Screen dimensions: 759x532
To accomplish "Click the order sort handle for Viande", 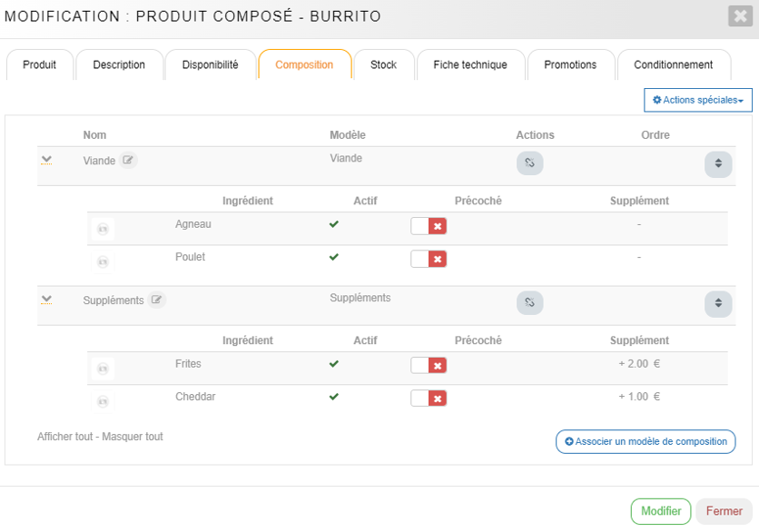I will 717,164.
